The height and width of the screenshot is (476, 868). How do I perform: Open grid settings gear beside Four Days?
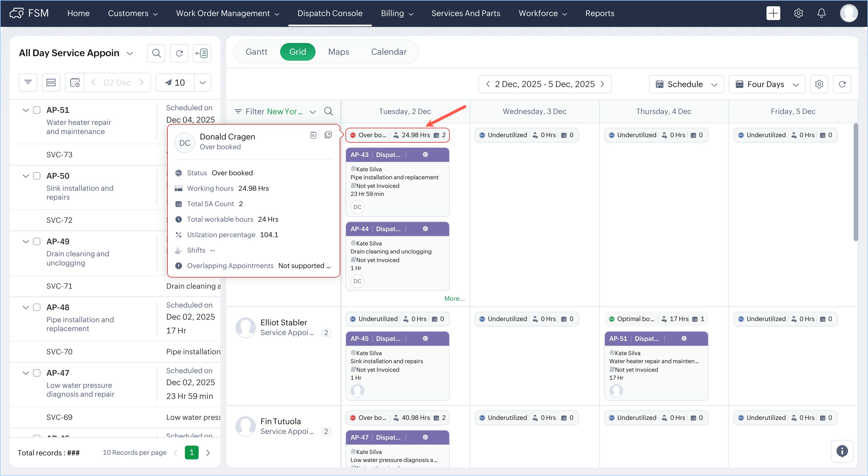point(819,84)
